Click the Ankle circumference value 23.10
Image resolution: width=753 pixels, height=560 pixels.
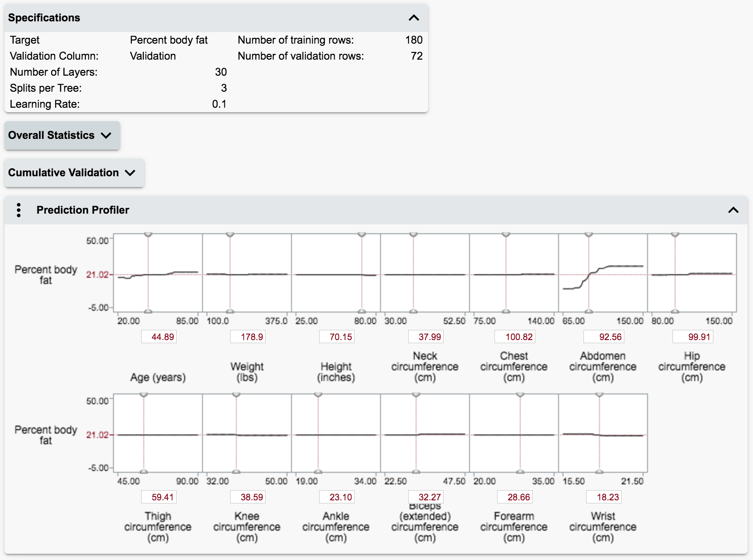(x=336, y=497)
